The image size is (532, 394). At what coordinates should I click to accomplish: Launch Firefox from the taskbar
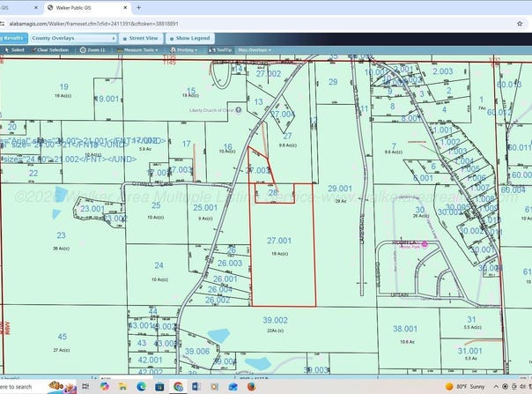click(x=251, y=387)
